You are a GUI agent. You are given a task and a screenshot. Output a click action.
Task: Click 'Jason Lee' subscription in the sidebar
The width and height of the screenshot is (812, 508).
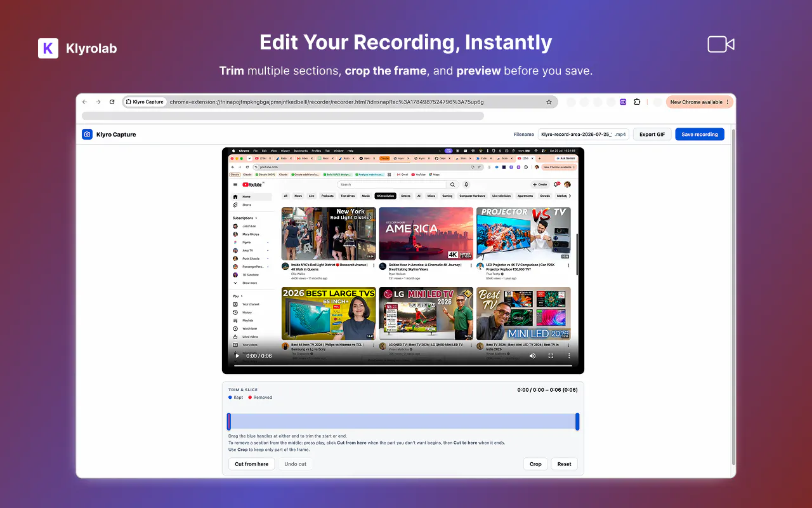click(249, 226)
